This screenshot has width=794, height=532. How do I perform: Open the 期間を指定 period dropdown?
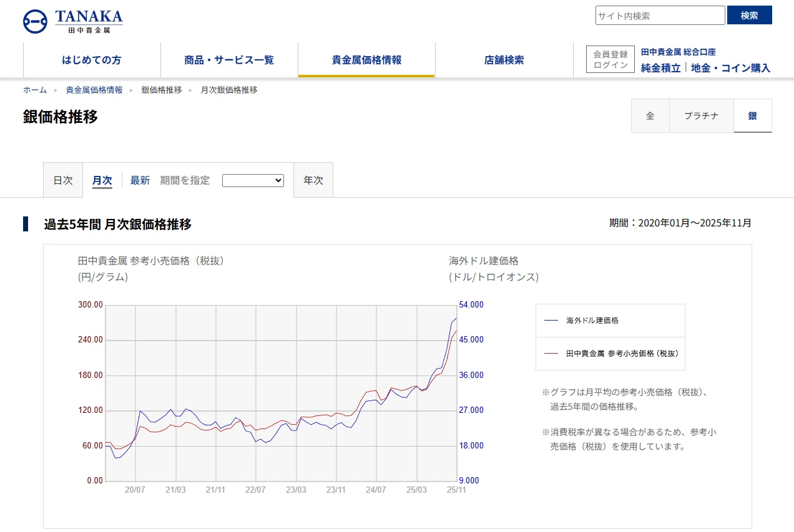pos(253,180)
